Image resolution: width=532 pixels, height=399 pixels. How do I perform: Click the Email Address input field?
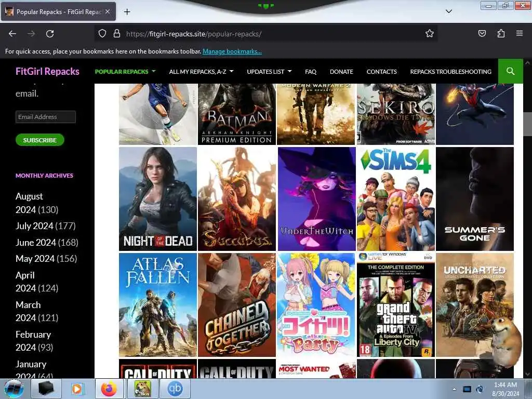pyautogui.click(x=46, y=117)
